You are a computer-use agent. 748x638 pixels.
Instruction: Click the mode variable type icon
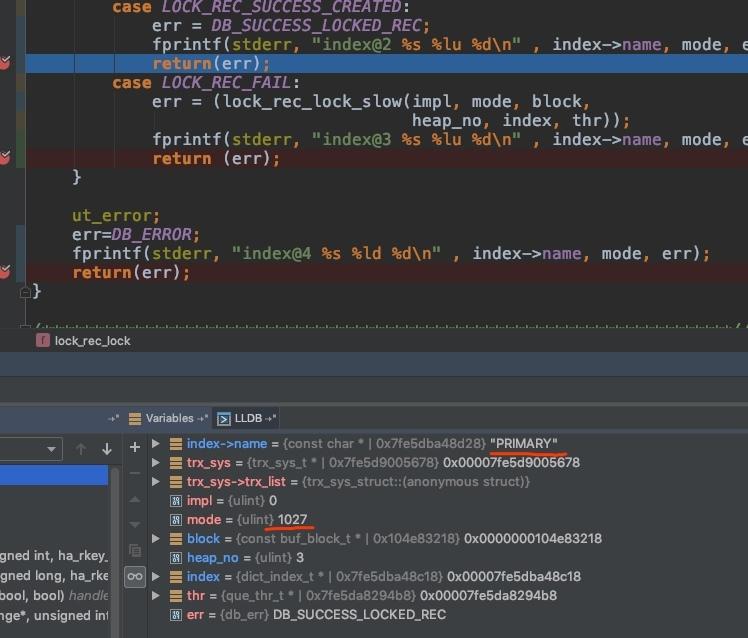click(x=176, y=520)
